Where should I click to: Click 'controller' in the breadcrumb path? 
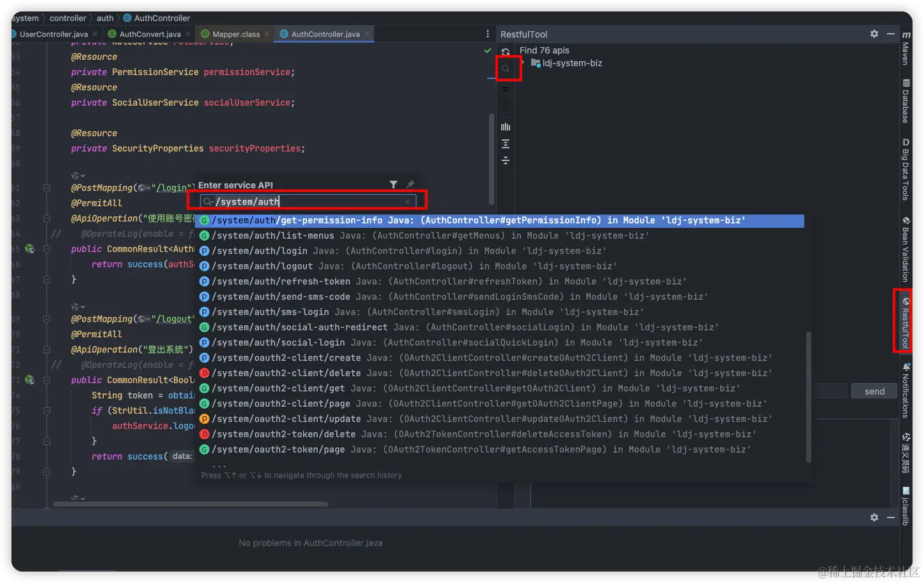click(68, 18)
